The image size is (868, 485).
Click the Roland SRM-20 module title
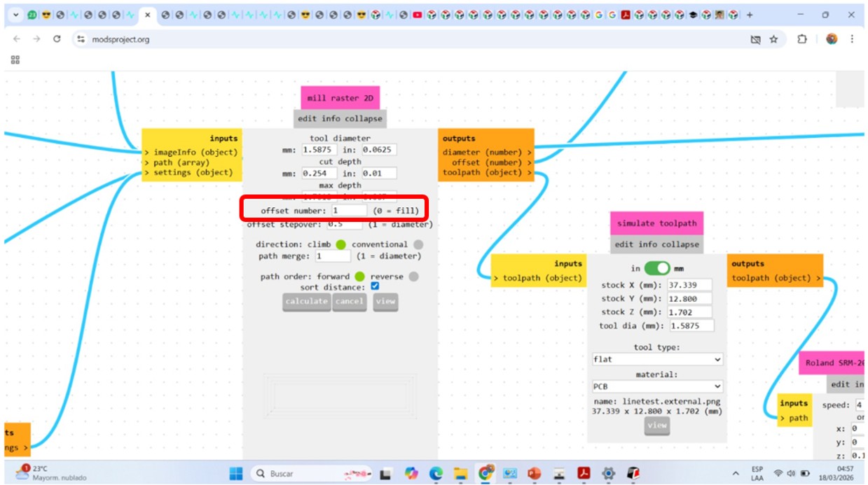(832, 363)
